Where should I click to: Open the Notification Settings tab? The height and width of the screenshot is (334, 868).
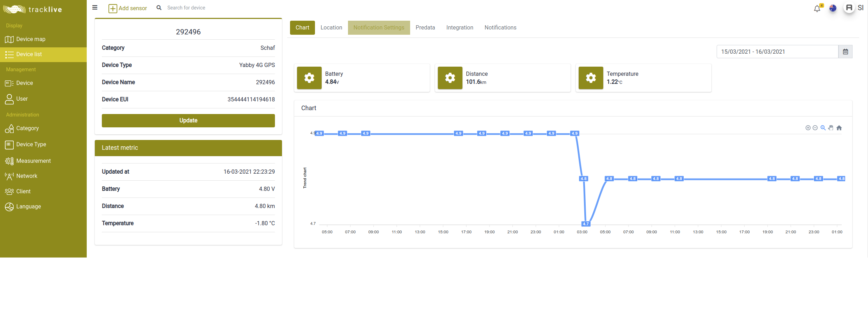pyautogui.click(x=379, y=28)
